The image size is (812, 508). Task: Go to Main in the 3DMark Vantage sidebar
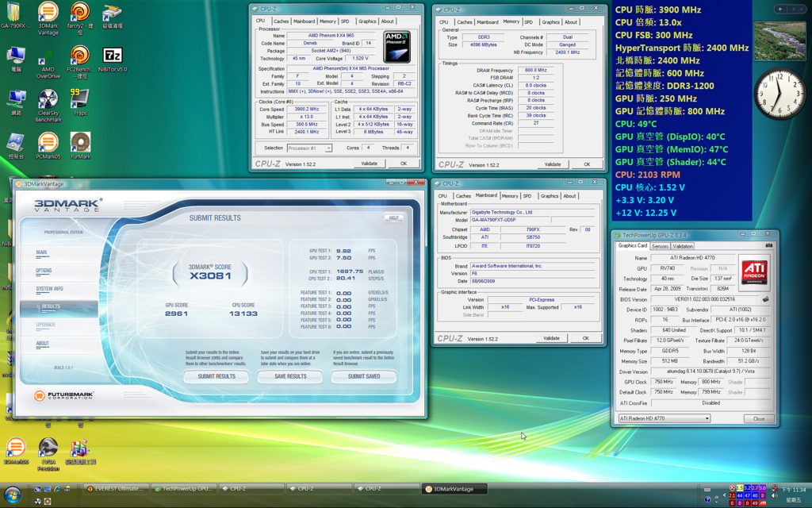[x=41, y=253]
